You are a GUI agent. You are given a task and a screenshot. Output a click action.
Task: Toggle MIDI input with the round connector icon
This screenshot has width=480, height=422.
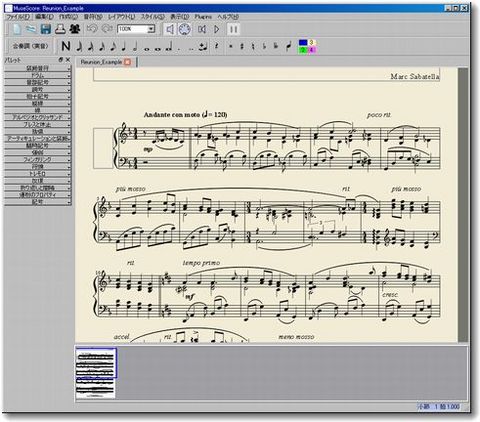pyautogui.click(x=185, y=29)
